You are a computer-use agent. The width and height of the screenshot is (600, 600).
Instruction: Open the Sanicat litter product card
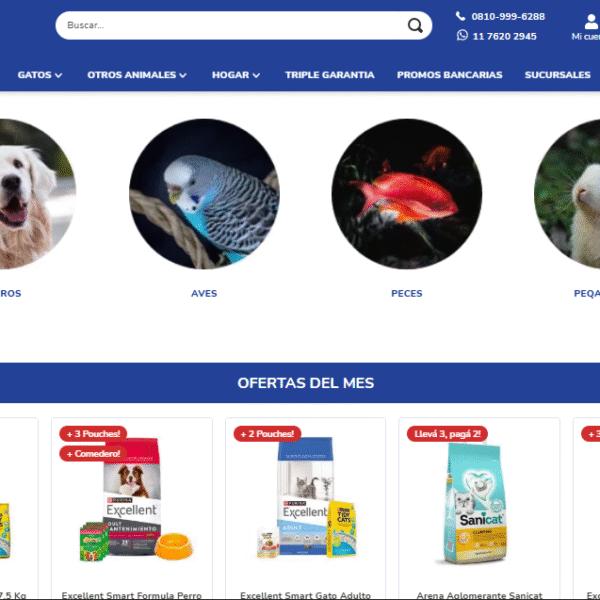coord(479,509)
